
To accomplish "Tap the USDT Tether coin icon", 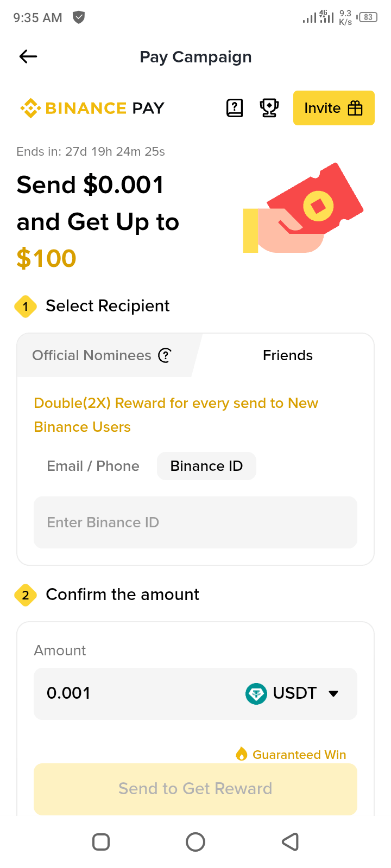I will [256, 693].
